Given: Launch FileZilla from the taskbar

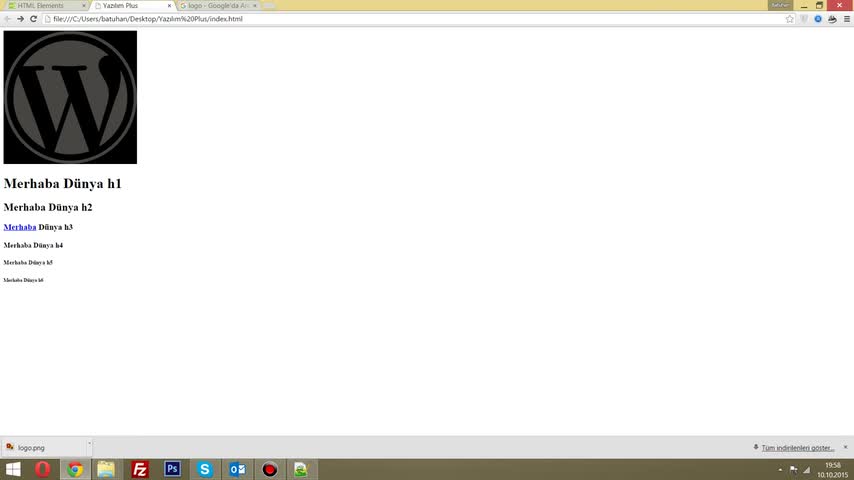Looking at the screenshot, I should coord(139,469).
